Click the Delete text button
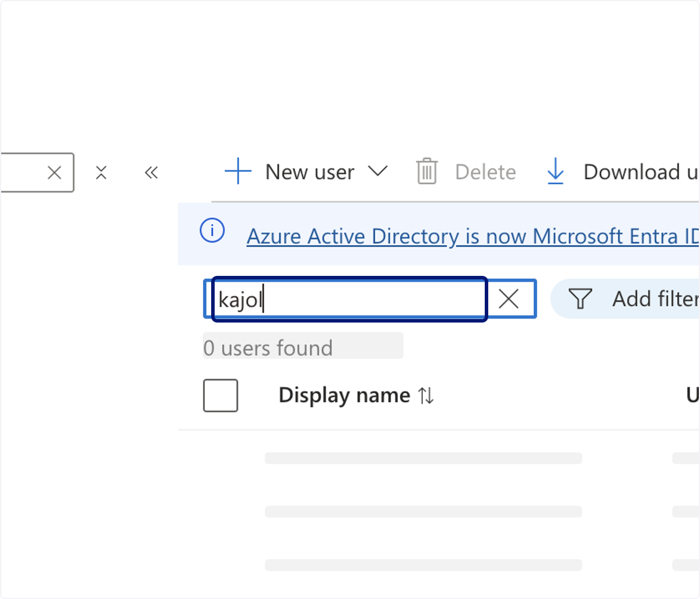The width and height of the screenshot is (700, 599). [485, 172]
